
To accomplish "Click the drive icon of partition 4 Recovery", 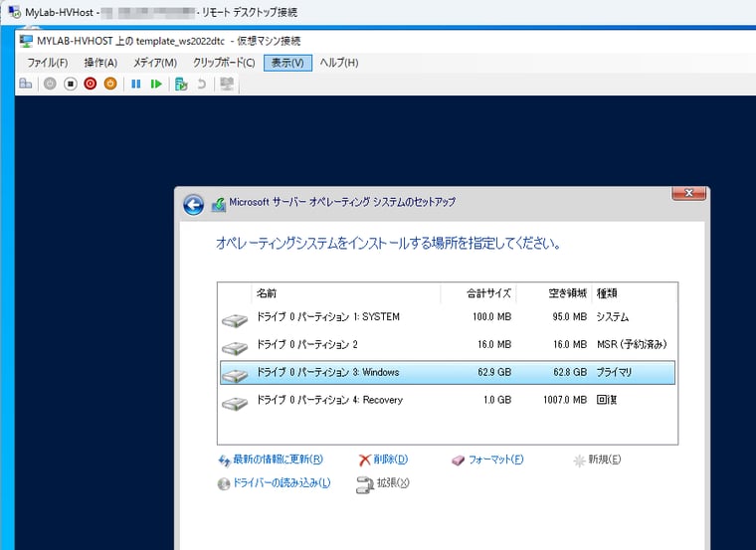I will coord(235,403).
